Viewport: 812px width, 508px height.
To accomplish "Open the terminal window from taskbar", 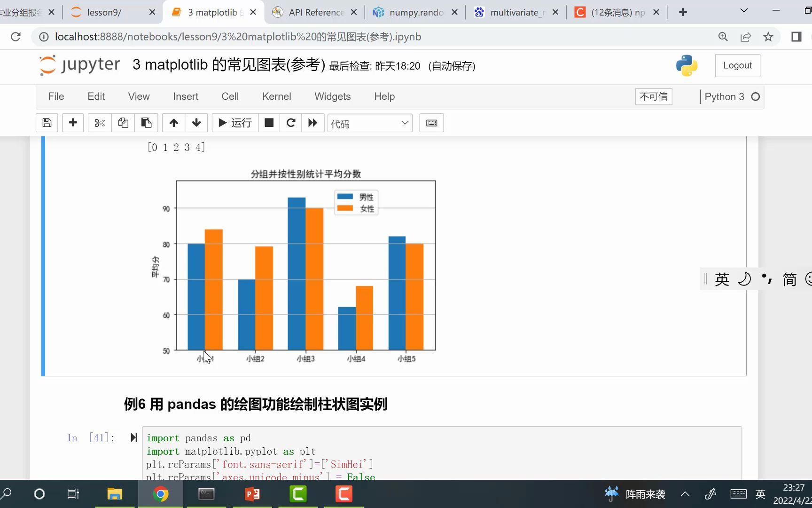I will click(x=206, y=494).
